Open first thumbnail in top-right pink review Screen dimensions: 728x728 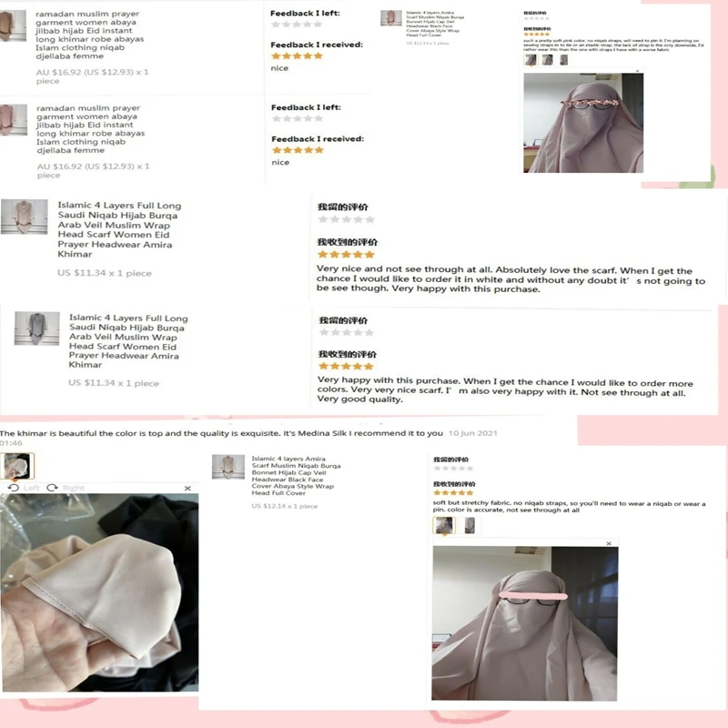tap(531, 59)
